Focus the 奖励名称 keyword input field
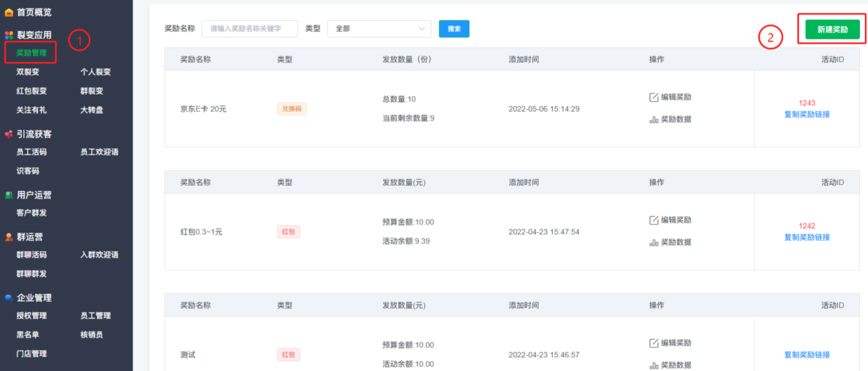868x371 pixels. [x=249, y=29]
